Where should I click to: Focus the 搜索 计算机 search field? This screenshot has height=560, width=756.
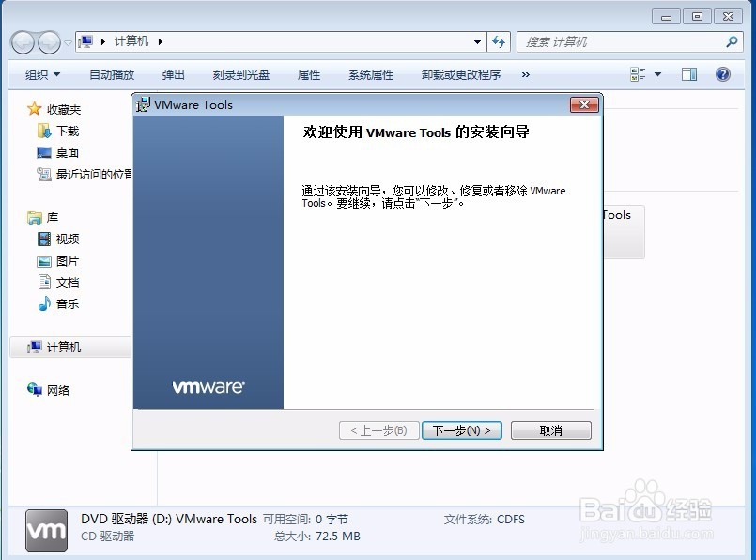coord(624,42)
